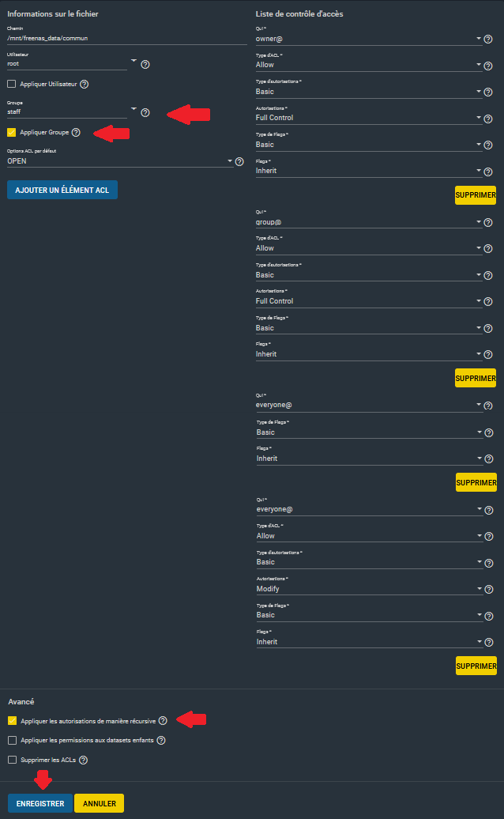
Task: Open the Utilisateur dropdown showing root
Action: point(71,63)
